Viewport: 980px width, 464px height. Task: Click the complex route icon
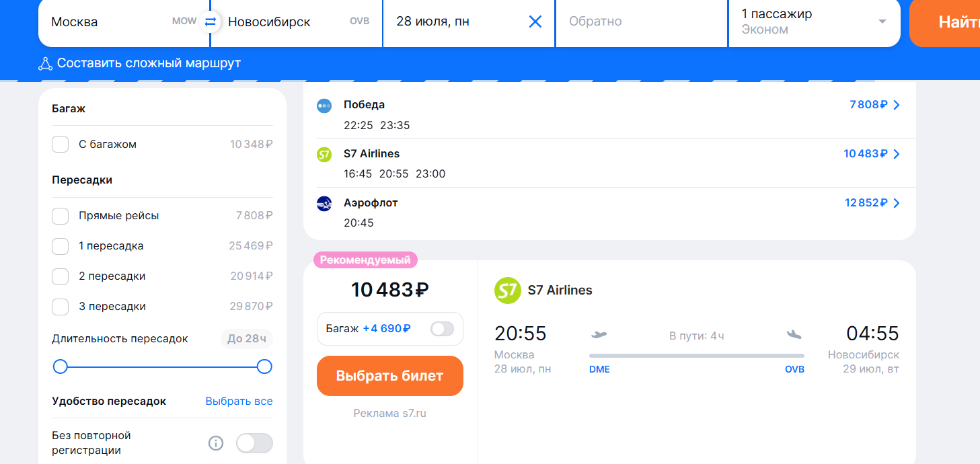pos(45,64)
